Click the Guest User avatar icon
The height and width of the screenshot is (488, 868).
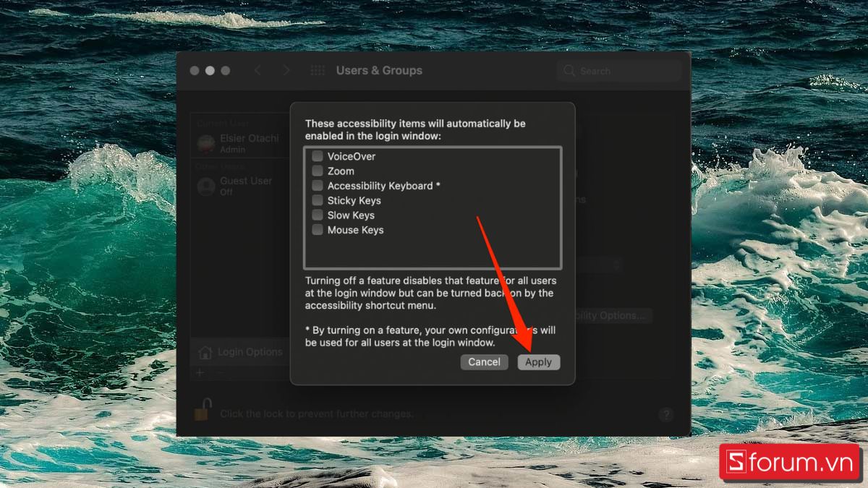pos(206,186)
